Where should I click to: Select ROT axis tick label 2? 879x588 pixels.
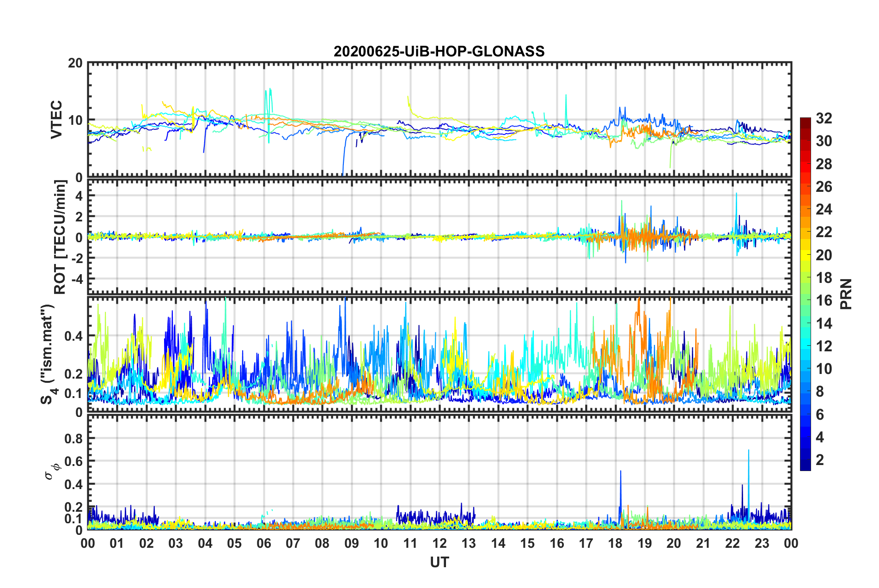click(x=79, y=217)
